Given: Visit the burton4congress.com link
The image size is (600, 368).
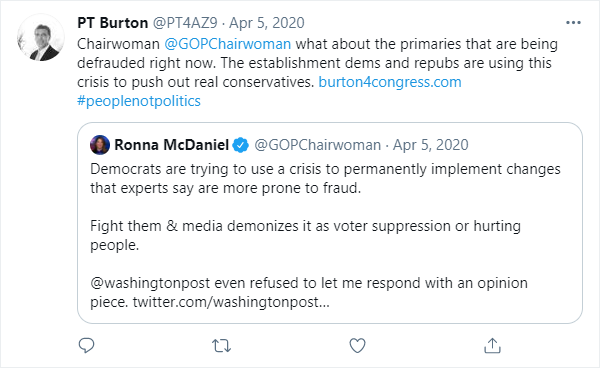Looking at the screenshot, I should pyautogui.click(x=390, y=82).
